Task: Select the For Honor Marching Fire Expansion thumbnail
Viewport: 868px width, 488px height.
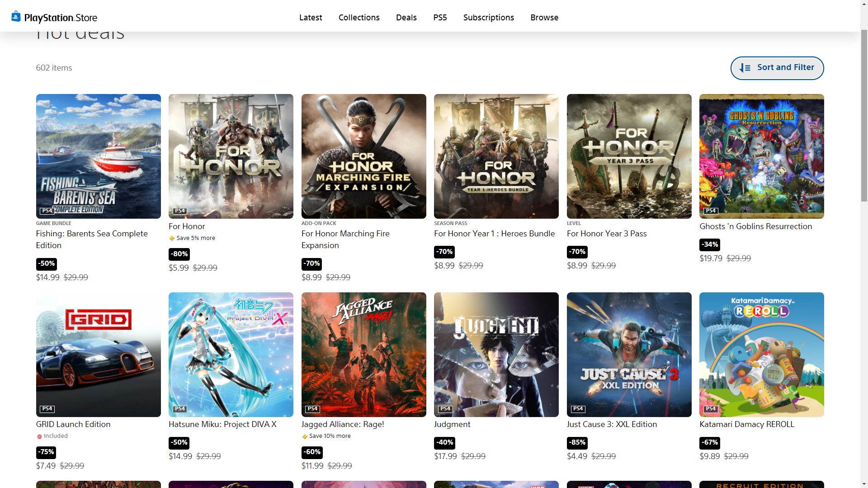Action: (363, 156)
